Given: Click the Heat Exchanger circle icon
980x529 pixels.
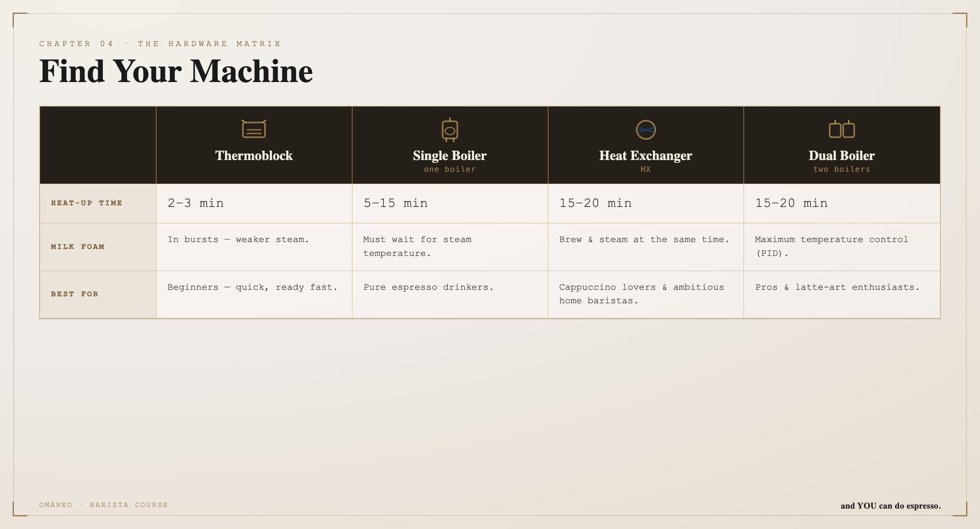Looking at the screenshot, I should pyautogui.click(x=646, y=130).
